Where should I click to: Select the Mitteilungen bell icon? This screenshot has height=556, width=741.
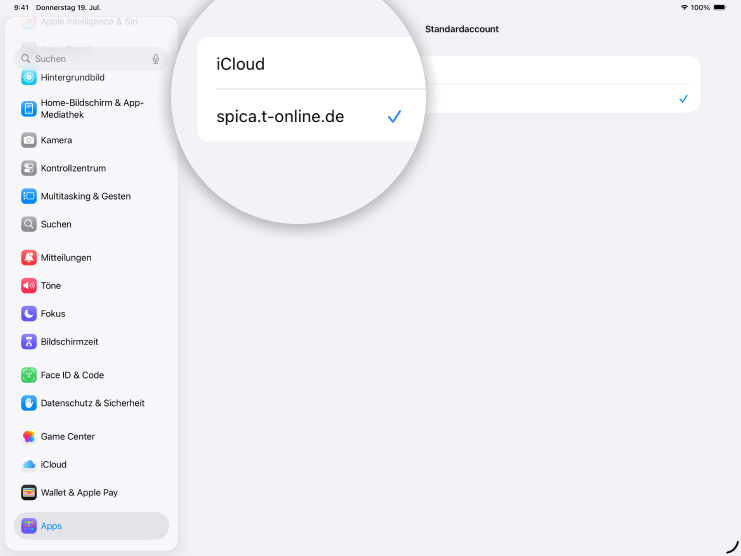coord(29,257)
